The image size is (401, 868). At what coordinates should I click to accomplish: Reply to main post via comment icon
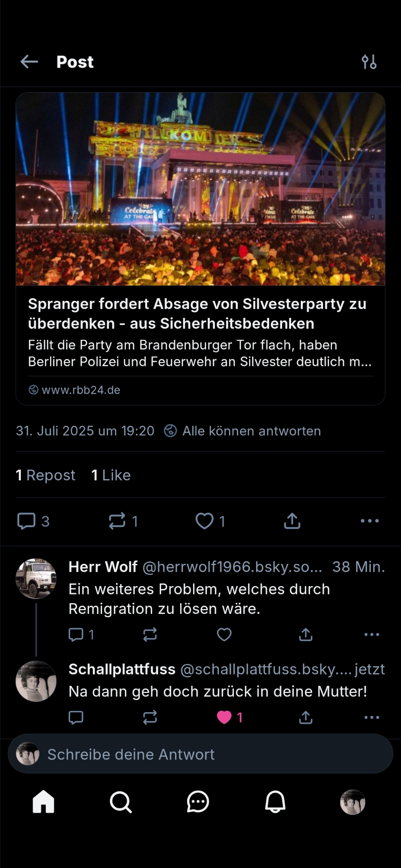(26, 521)
